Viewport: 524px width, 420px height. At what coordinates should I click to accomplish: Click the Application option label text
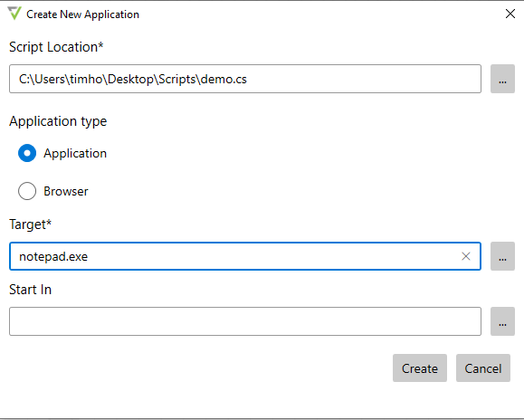[x=75, y=153]
